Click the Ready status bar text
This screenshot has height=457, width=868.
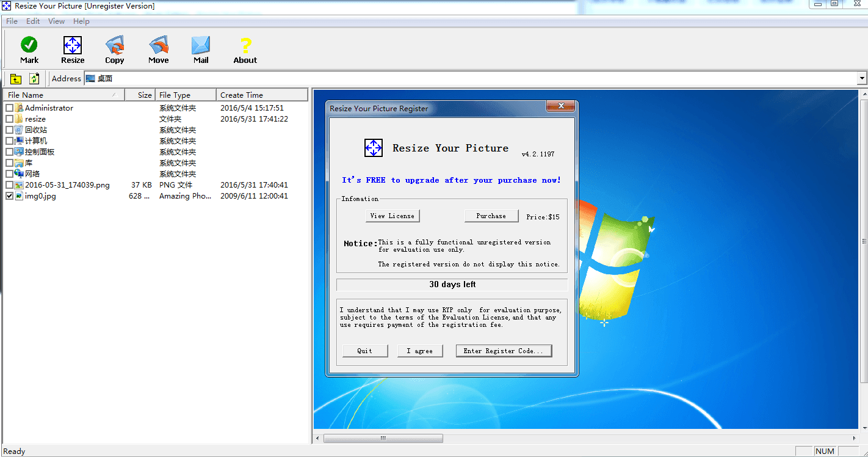point(15,452)
